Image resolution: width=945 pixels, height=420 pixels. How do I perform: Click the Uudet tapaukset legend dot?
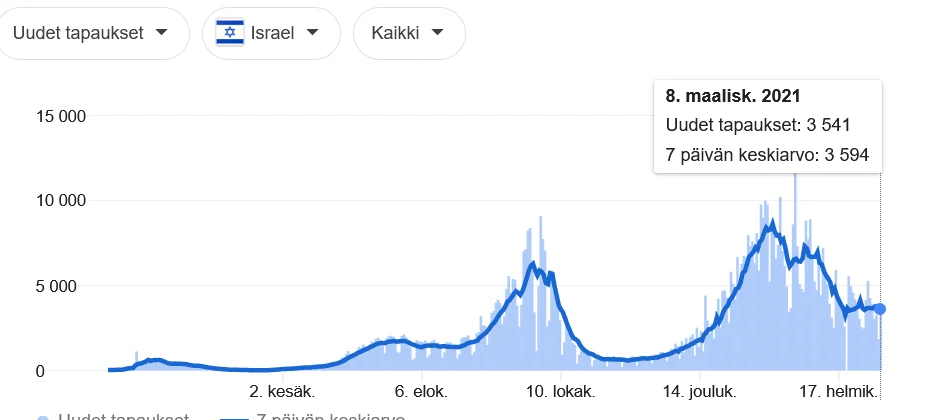[43, 417]
